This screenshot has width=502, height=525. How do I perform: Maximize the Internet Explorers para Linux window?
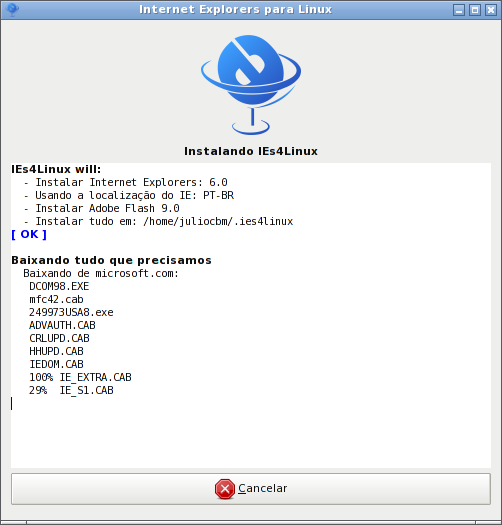[475, 10]
